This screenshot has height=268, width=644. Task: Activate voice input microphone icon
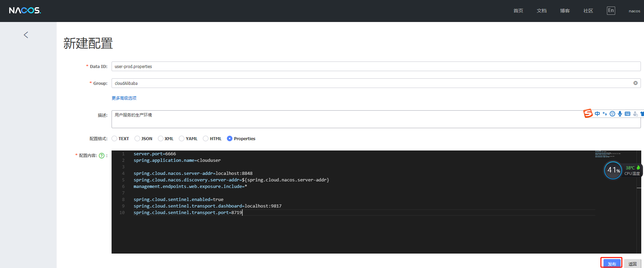[x=620, y=114]
